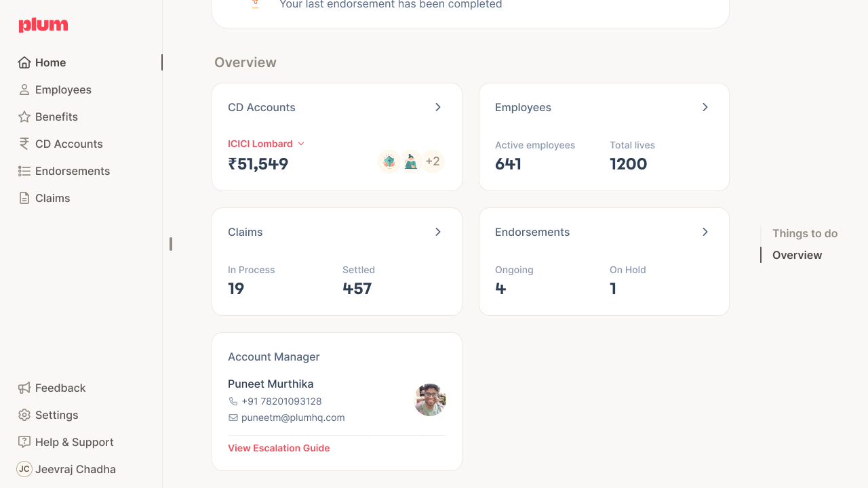868x488 pixels.
Task: Jump to Things to do section
Action: click(x=805, y=233)
